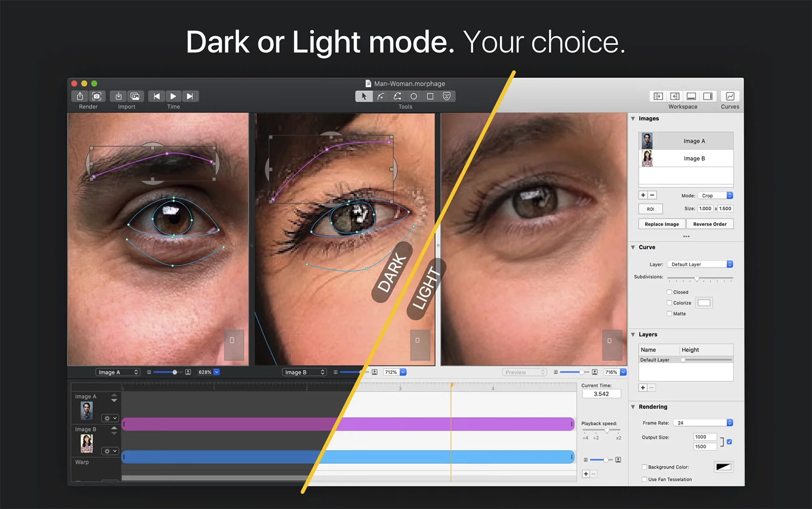
Task: Open the Image B viewer selector
Action: click(x=304, y=372)
